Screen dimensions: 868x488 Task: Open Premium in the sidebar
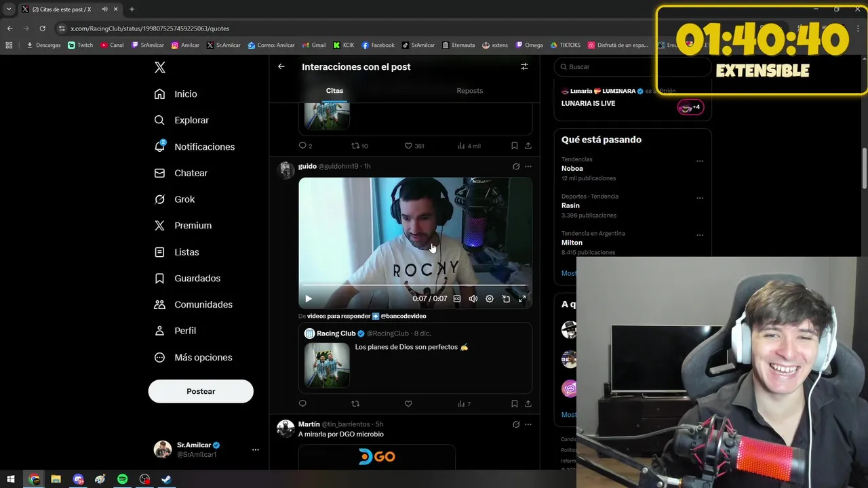coord(182,226)
